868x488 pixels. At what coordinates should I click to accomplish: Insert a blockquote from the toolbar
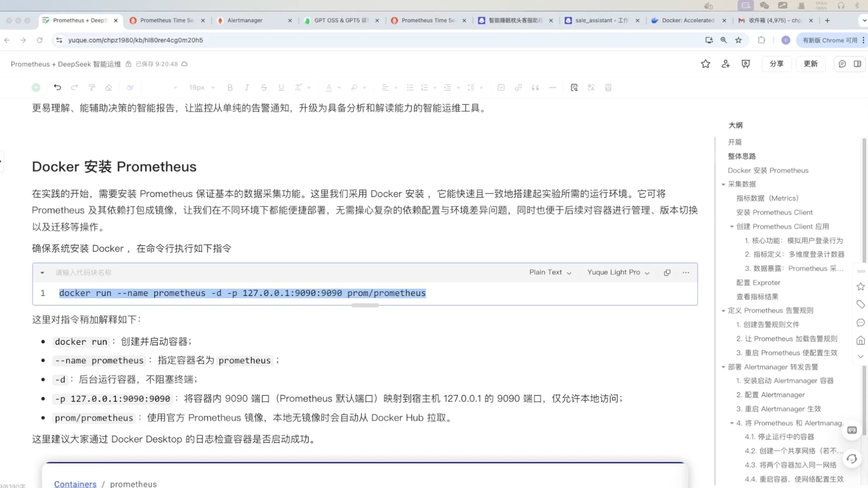[x=535, y=87]
